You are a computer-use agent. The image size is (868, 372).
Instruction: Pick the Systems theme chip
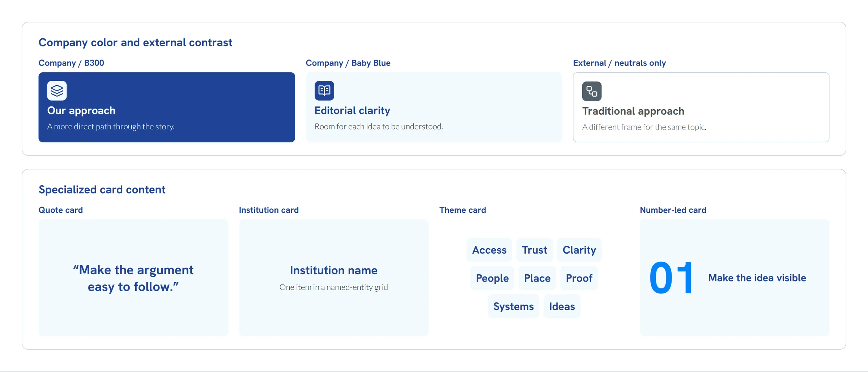pyautogui.click(x=514, y=306)
